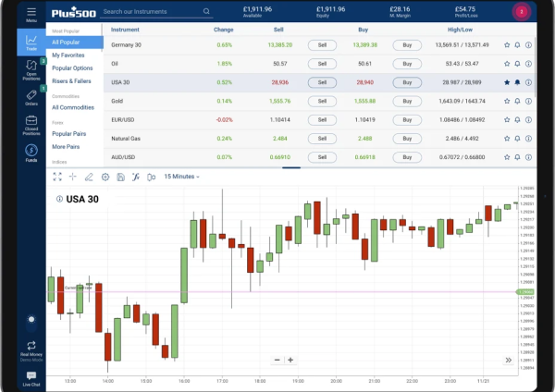This screenshot has height=392, width=555.
Task: Expand chart to full screen
Action: pyautogui.click(x=57, y=177)
